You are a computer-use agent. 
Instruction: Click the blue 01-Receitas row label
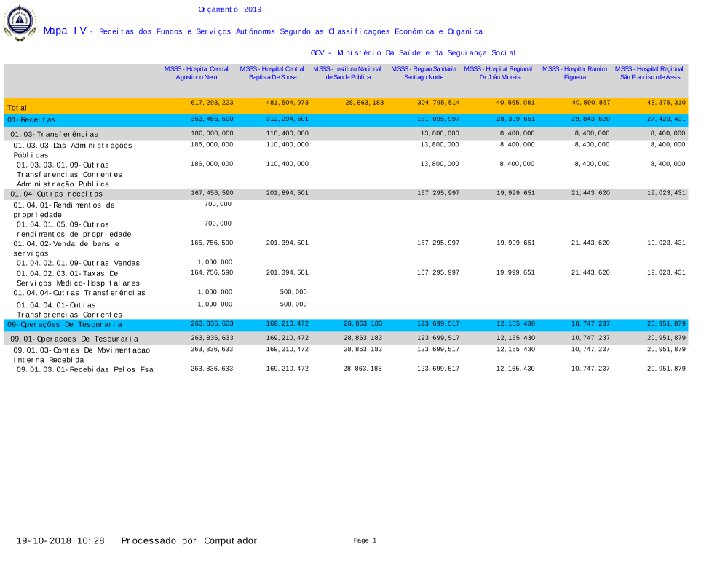(x=31, y=119)
